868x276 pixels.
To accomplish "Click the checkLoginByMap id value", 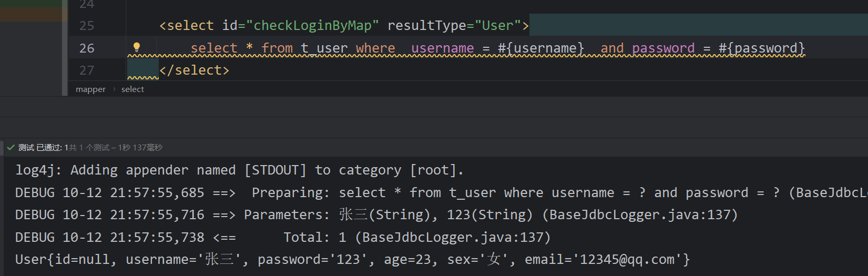I will [312, 26].
